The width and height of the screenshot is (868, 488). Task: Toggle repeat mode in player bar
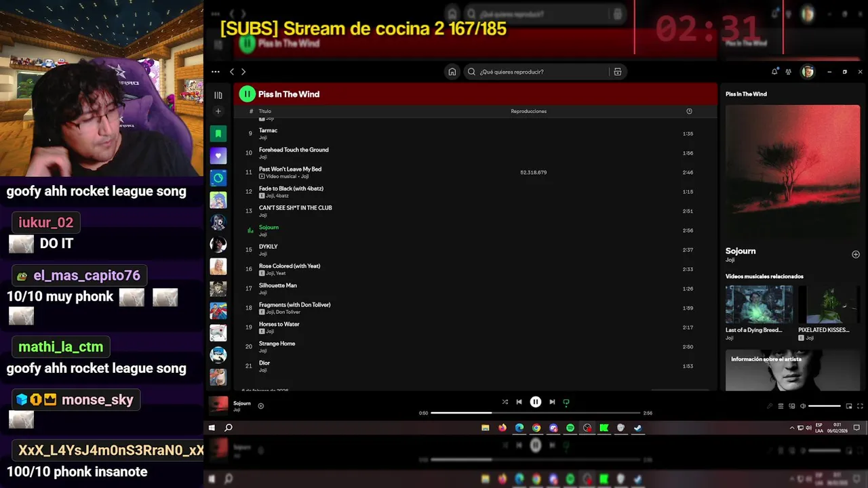point(566,402)
